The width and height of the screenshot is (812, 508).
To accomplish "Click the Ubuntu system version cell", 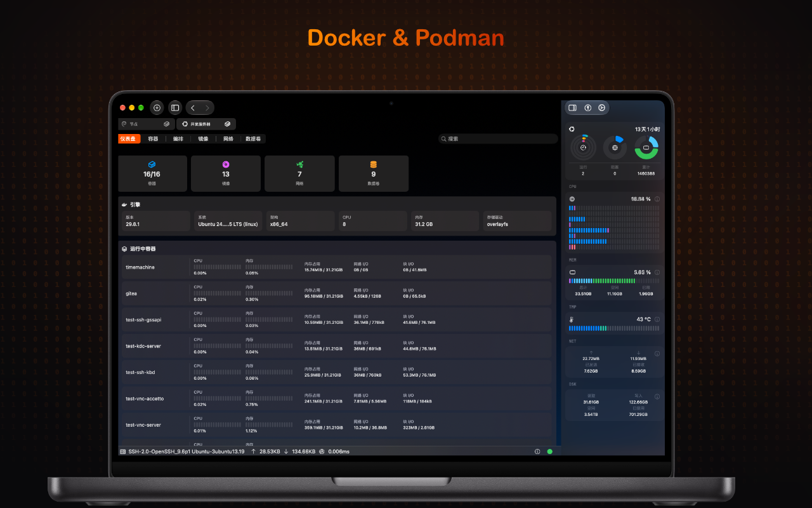I will pos(230,221).
